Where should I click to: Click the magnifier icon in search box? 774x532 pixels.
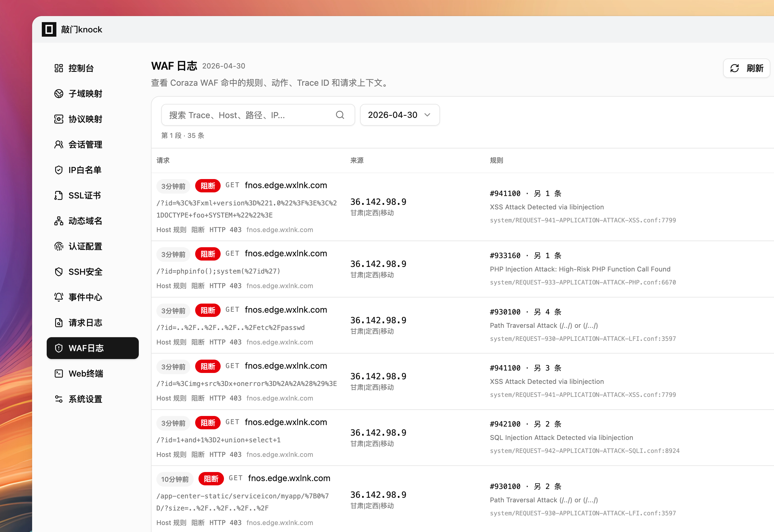(x=340, y=115)
